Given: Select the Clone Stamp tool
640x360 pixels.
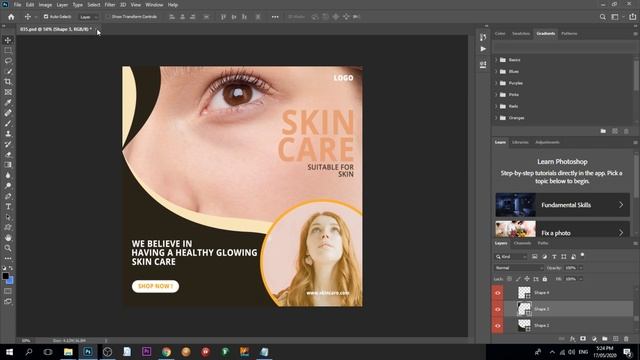Looking at the screenshot, I should pyautogui.click(x=8, y=133).
